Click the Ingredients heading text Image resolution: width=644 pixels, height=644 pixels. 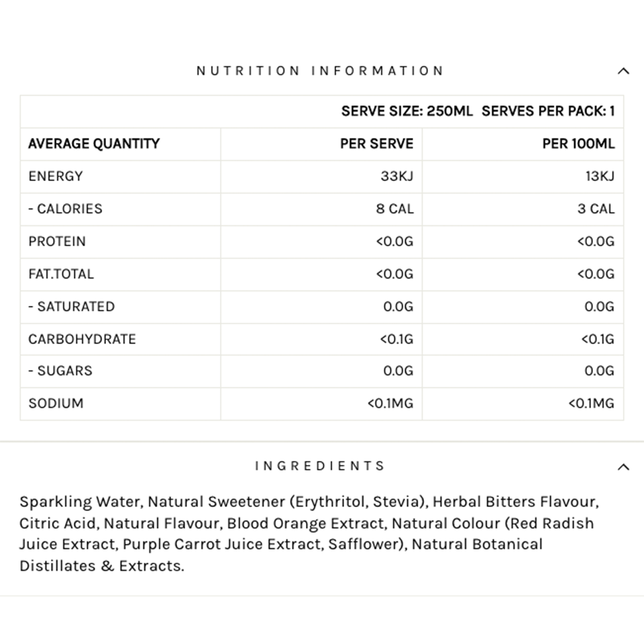[320, 466]
